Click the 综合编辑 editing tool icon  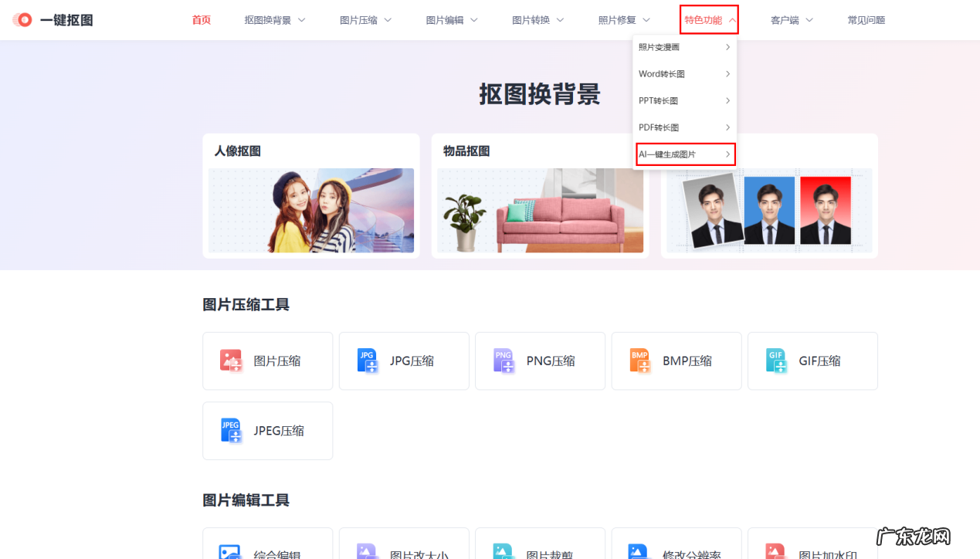click(x=231, y=550)
